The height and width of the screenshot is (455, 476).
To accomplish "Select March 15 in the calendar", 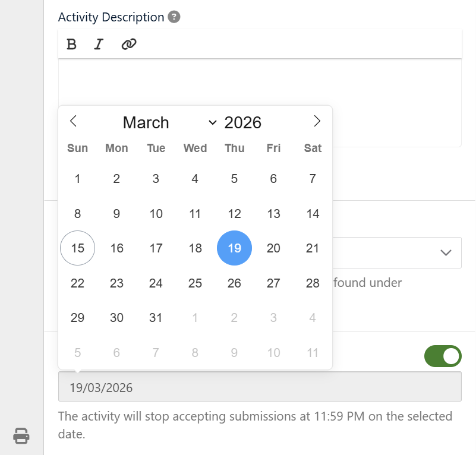I will 78,248.
